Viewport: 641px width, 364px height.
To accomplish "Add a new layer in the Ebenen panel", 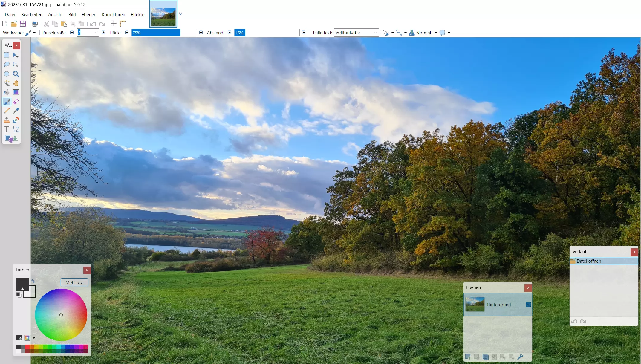I will 468,357.
